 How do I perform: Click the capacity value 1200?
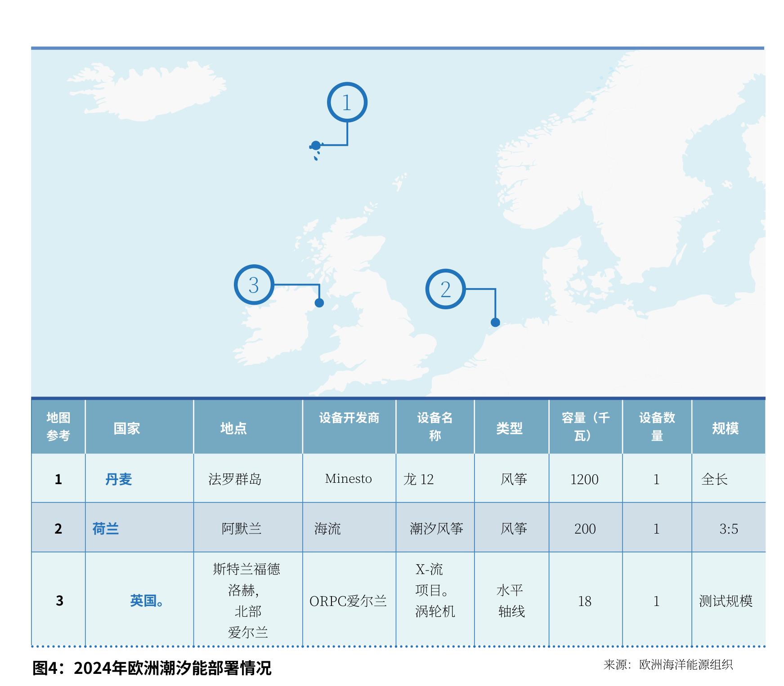pyautogui.click(x=584, y=479)
